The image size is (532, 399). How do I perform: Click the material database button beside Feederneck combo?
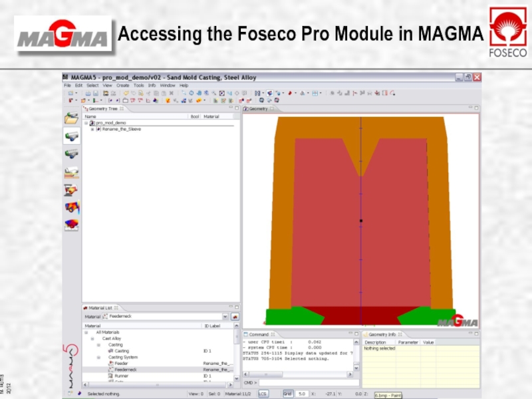pos(235,317)
